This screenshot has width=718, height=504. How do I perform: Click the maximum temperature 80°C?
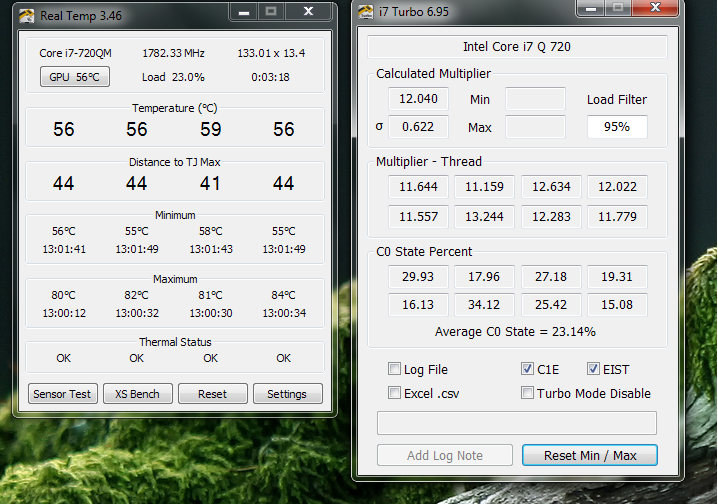[x=64, y=295]
